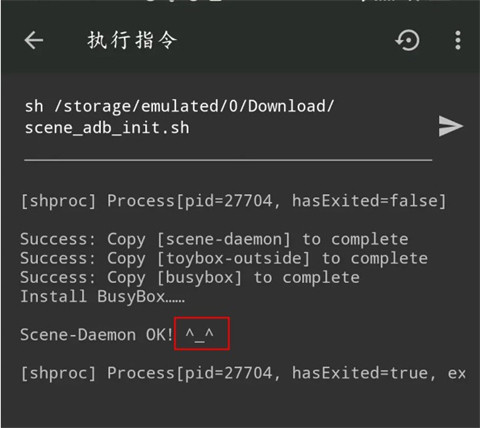Screen dimensions: 480x428
Task: Select the toybox-outside copy success line
Action: [224, 259]
